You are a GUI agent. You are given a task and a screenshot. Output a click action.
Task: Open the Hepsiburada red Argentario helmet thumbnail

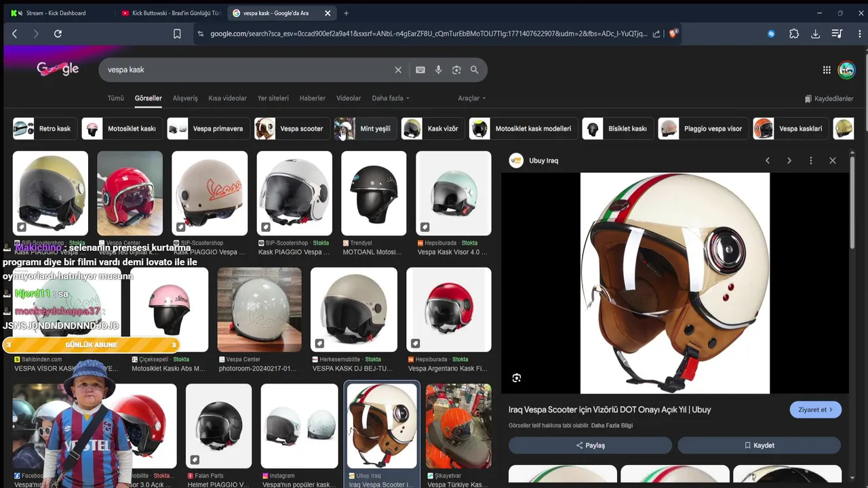[449, 310]
